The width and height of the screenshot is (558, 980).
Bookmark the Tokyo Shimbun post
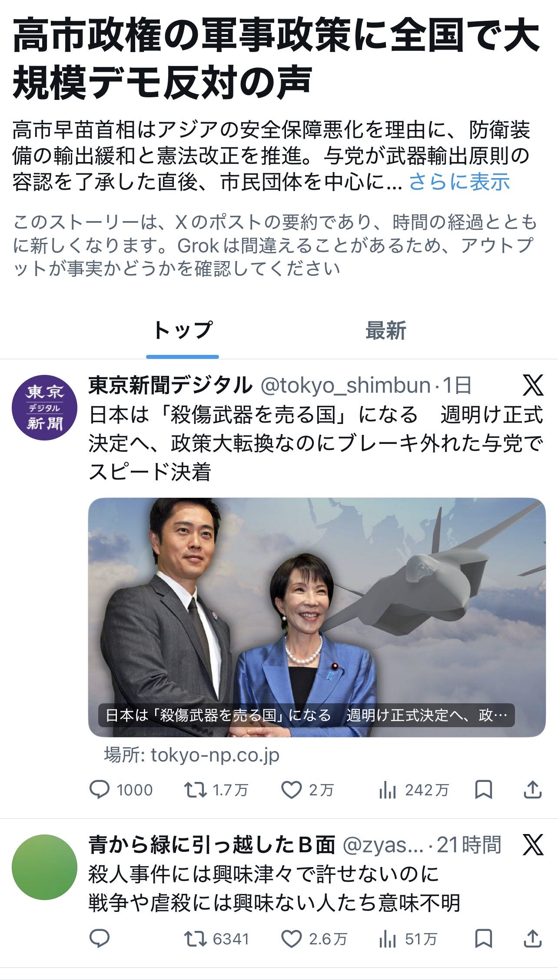[x=484, y=790]
